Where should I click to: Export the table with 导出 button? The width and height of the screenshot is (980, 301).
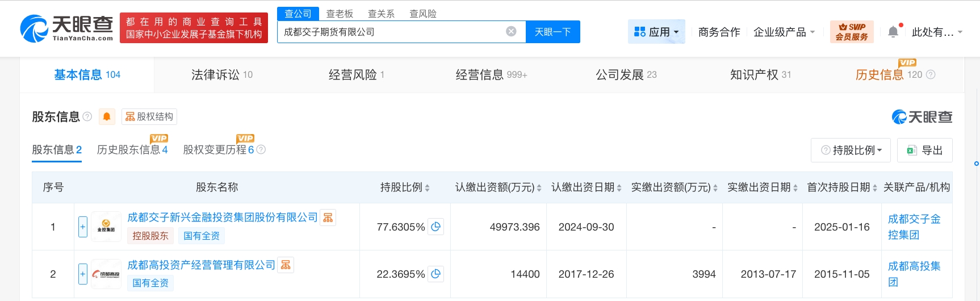click(924, 150)
